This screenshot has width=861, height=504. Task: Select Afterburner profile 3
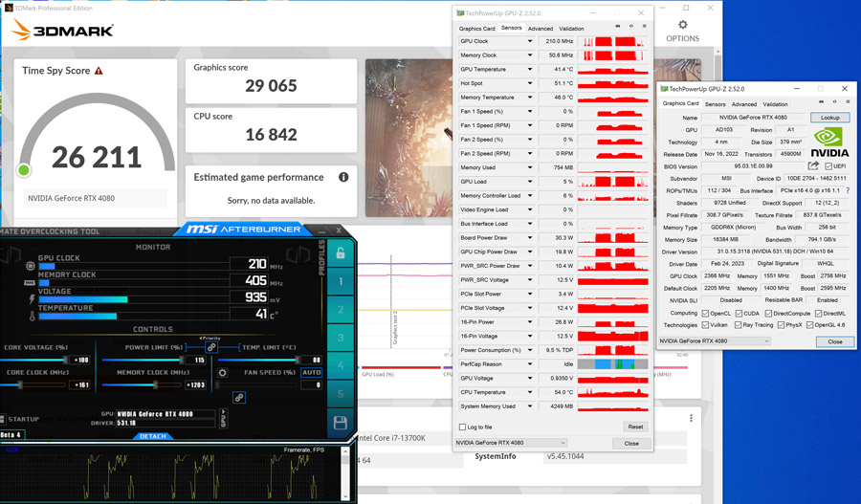point(341,338)
